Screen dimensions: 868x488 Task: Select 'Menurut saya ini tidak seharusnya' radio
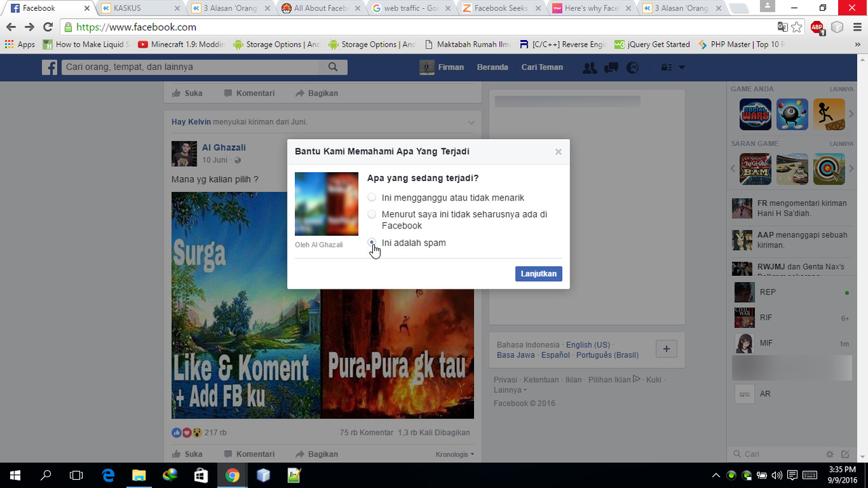tap(372, 214)
